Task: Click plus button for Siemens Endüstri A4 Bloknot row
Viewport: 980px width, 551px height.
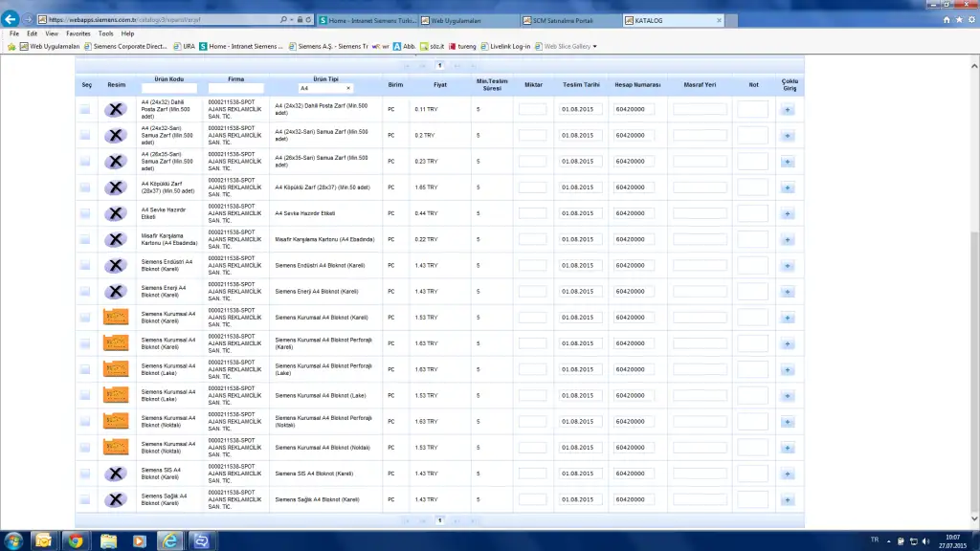Action: (x=787, y=266)
